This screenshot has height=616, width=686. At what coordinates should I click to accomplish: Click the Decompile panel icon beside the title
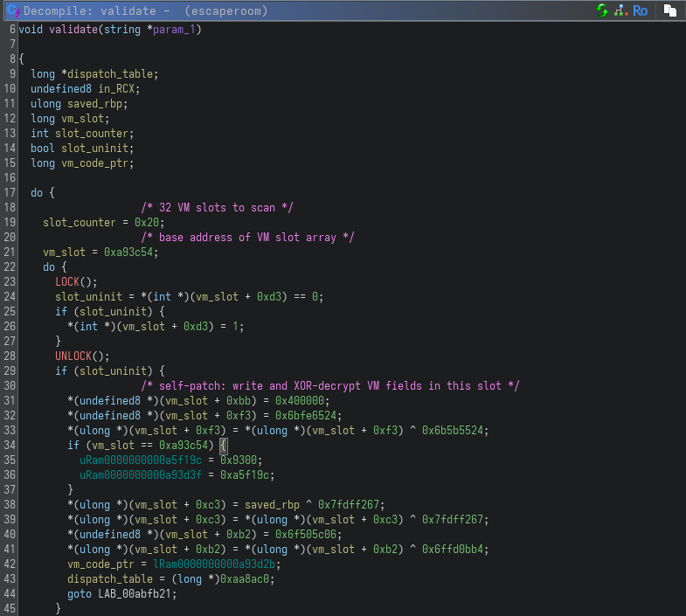pos(13,10)
